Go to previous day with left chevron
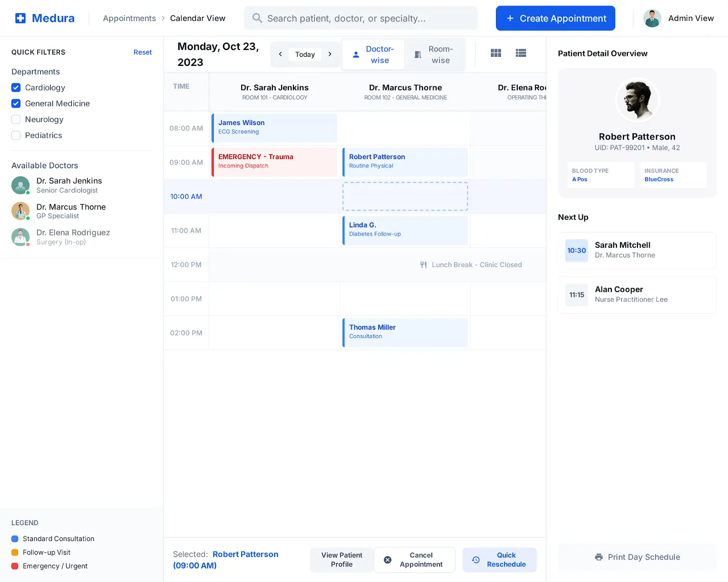The height and width of the screenshot is (582, 728). (280, 54)
